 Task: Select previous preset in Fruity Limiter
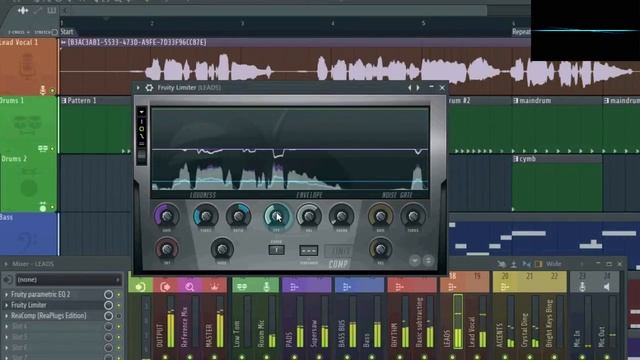point(410,87)
